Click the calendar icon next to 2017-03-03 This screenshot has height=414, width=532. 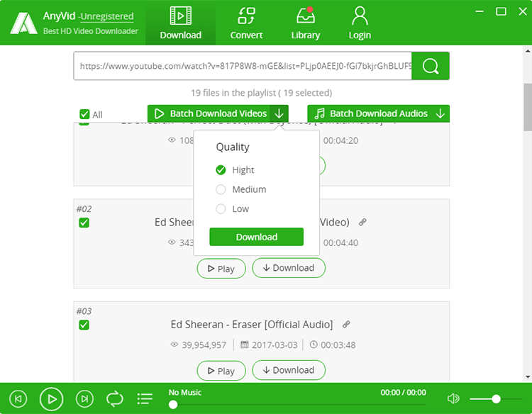coord(244,345)
